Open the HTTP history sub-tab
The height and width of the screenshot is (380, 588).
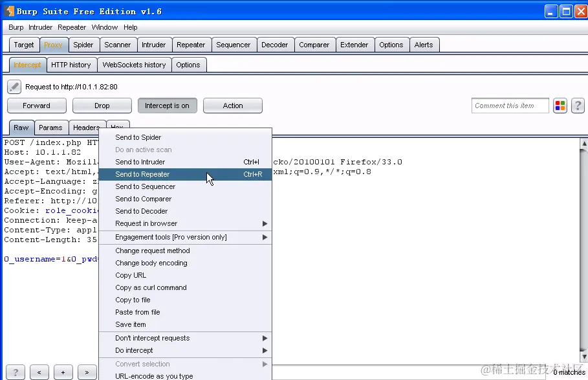(71, 65)
